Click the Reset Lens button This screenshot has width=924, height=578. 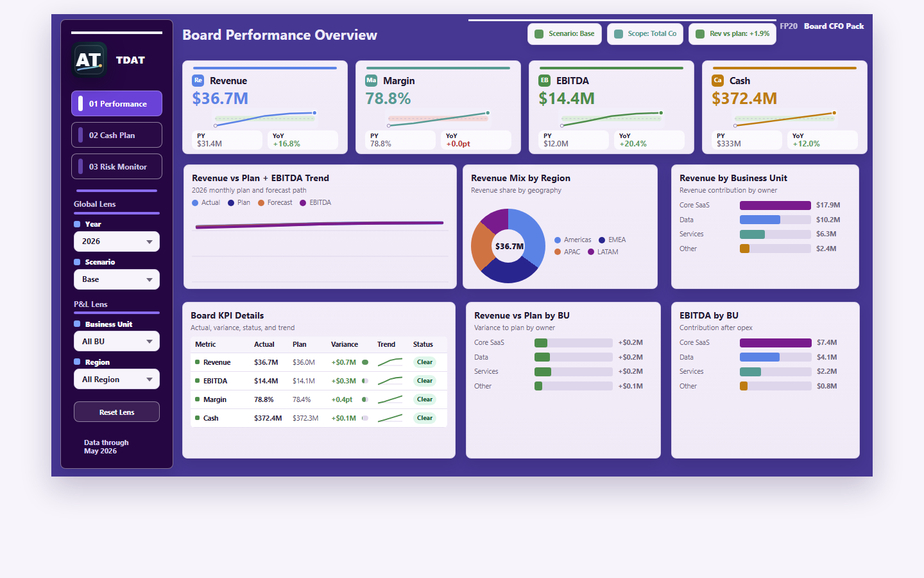tap(117, 412)
